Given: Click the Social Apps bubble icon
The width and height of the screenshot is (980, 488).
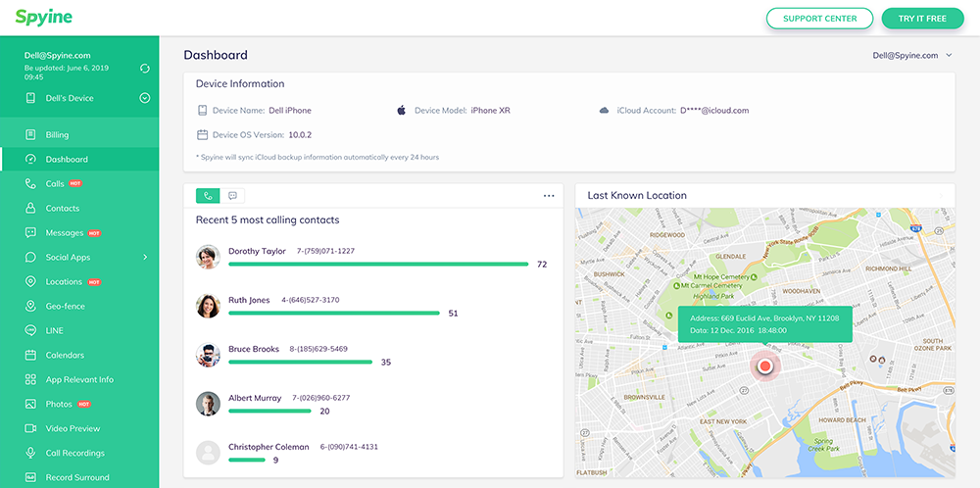Looking at the screenshot, I should (30, 258).
